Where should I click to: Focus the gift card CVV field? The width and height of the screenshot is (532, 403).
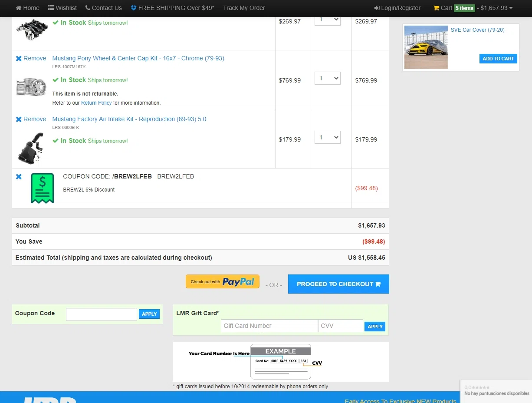341,326
